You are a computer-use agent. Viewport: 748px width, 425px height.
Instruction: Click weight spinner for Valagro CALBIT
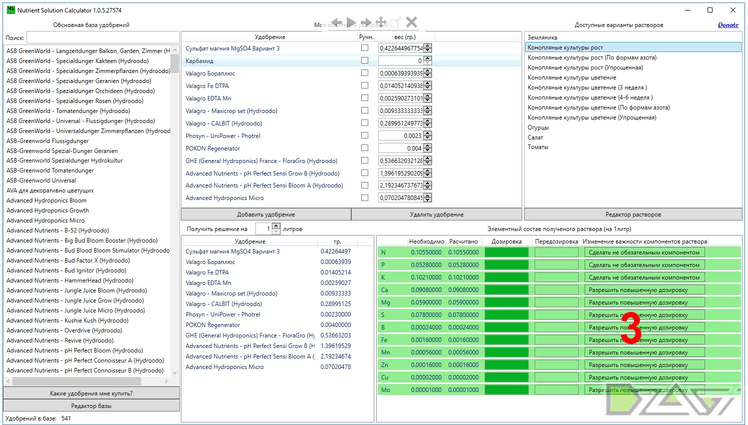coord(427,123)
